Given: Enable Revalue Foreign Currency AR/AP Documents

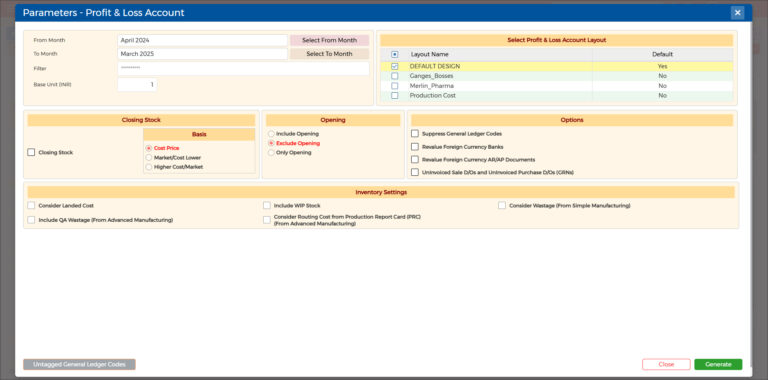Looking at the screenshot, I should click(x=415, y=159).
